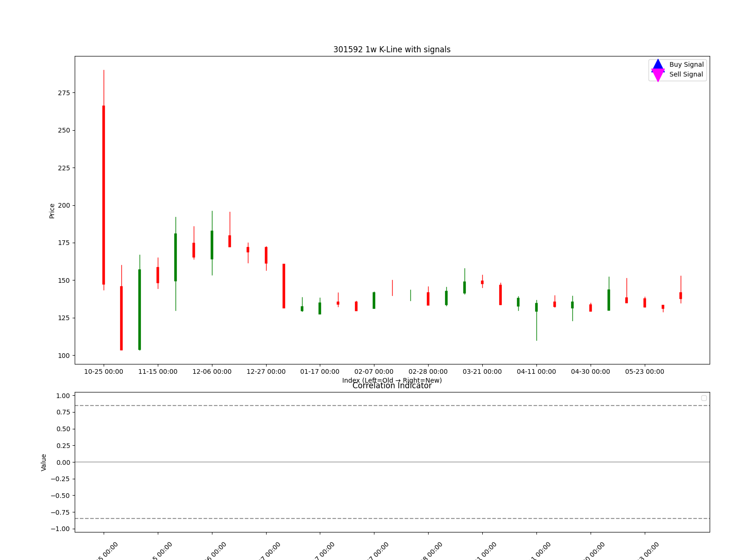This screenshot has height=560, width=747.
Task: Click the chart title '301592 1w K-Line with signals'
Action: click(x=392, y=49)
